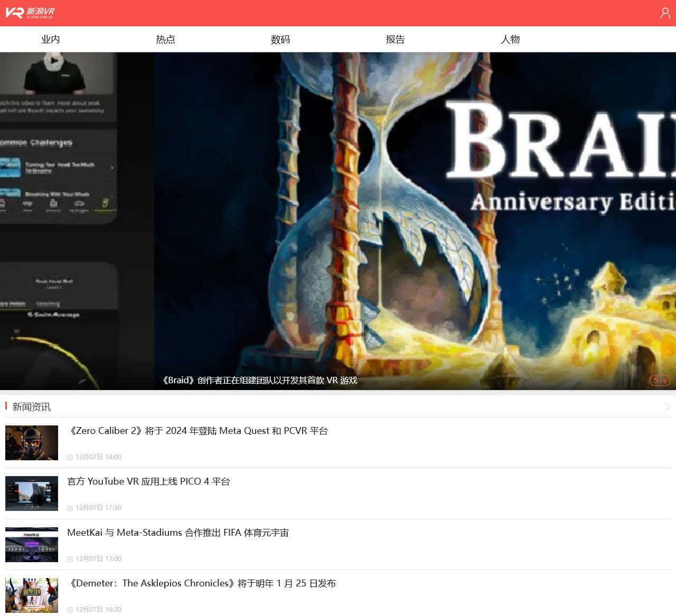The width and height of the screenshot is (676, 616).
Task: Click the Zero Caliber 2 thumbnail
Action: coord(32,443)
